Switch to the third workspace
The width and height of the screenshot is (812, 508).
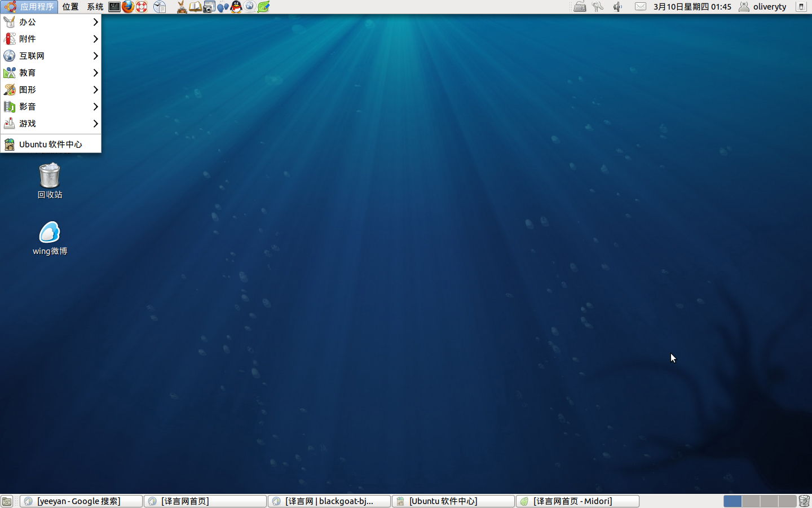tap(769, 501)
